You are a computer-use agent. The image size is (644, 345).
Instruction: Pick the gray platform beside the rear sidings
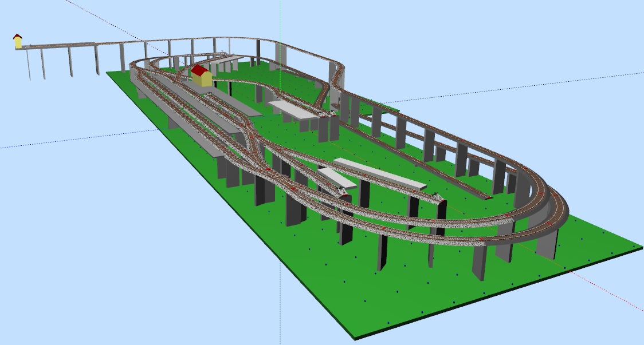tap(292, 109)
